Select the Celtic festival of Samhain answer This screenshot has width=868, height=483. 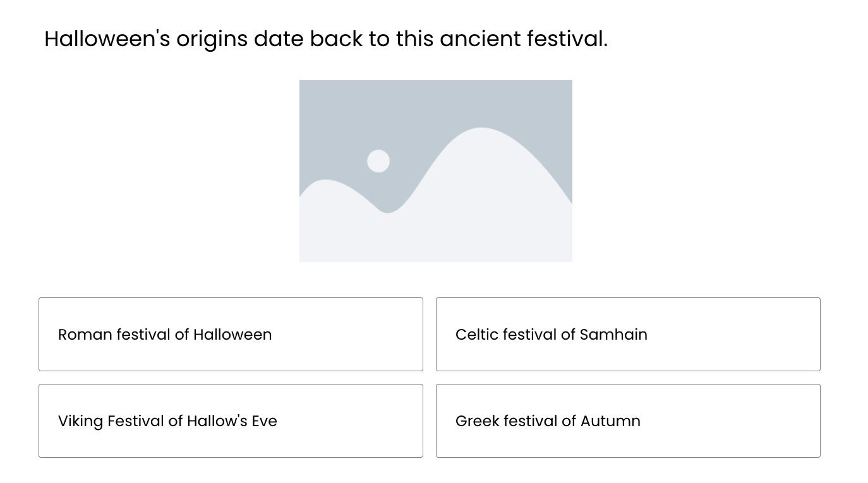point(628,334)
